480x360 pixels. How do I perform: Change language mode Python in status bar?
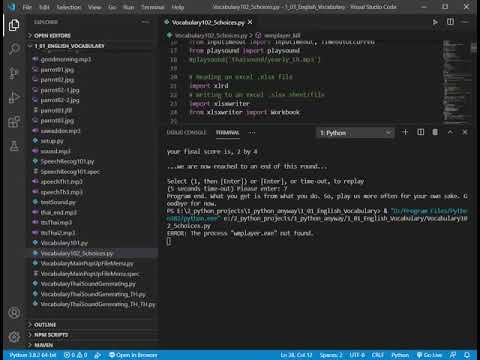[x=400, y=355]
